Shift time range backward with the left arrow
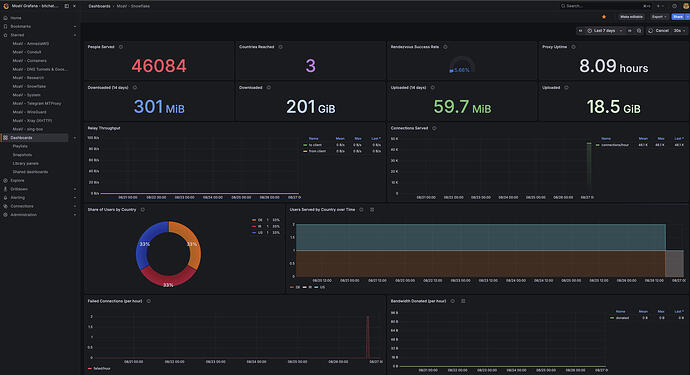 coord(580,31)
